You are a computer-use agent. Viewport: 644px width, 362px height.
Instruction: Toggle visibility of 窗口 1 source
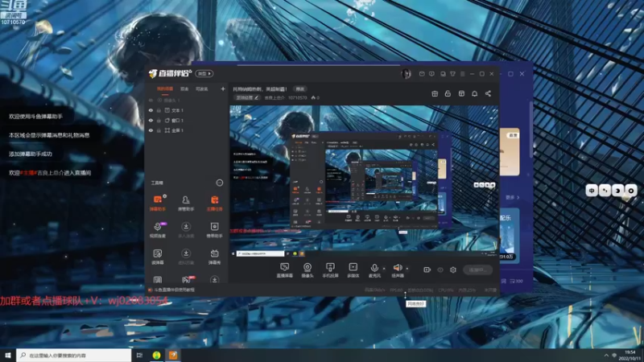click(151, 120)
